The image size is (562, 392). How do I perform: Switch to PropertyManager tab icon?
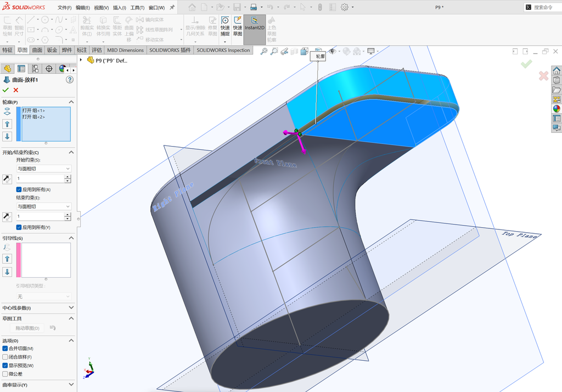21,69
